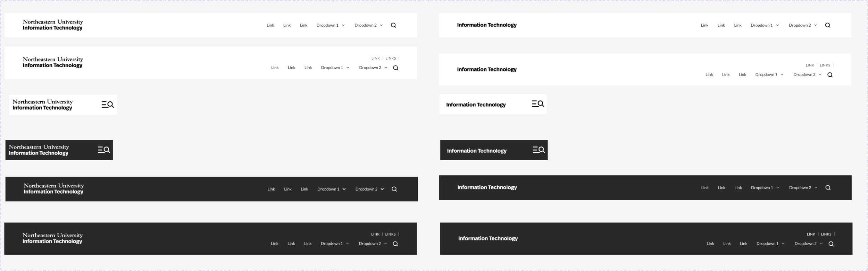
Task: Click Information Technology title in light IT-only mobile header
Action: pyautogui.click(x=476, y=105)
